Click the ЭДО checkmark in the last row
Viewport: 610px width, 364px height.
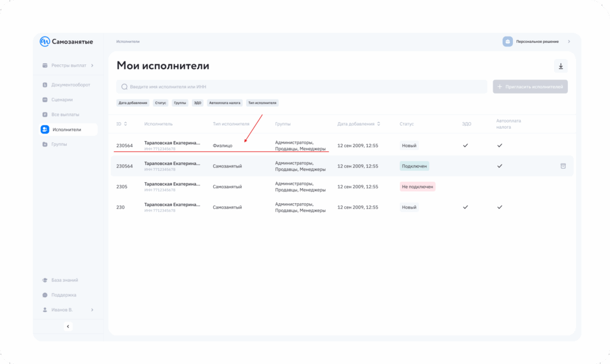click(465, 207)
